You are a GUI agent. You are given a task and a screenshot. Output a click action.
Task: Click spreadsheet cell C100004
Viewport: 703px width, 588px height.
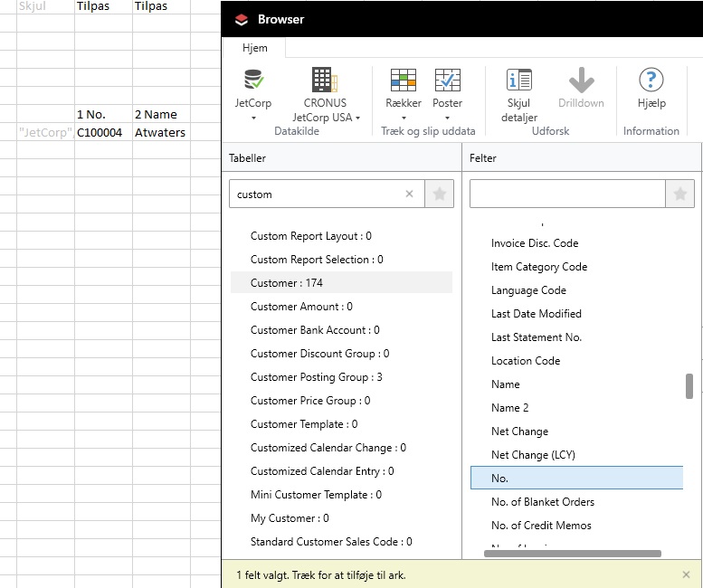point(103,132)
